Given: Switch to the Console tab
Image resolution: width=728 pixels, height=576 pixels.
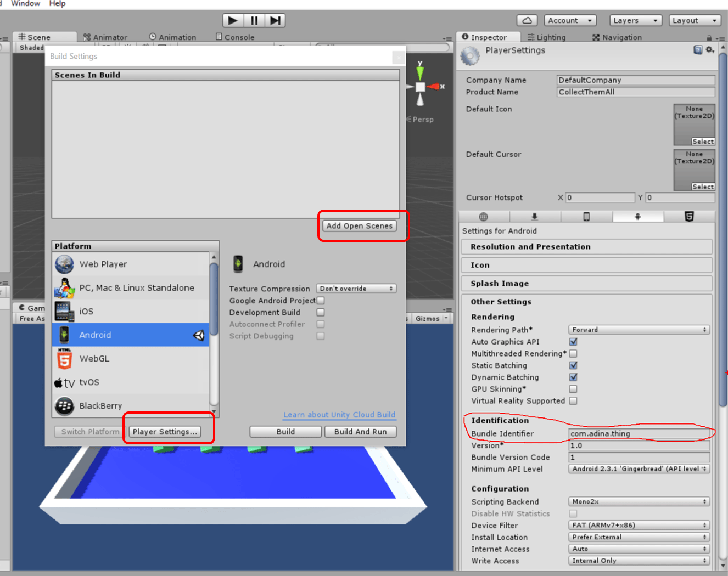Looking at the screenshot, I should click(235, 37).
